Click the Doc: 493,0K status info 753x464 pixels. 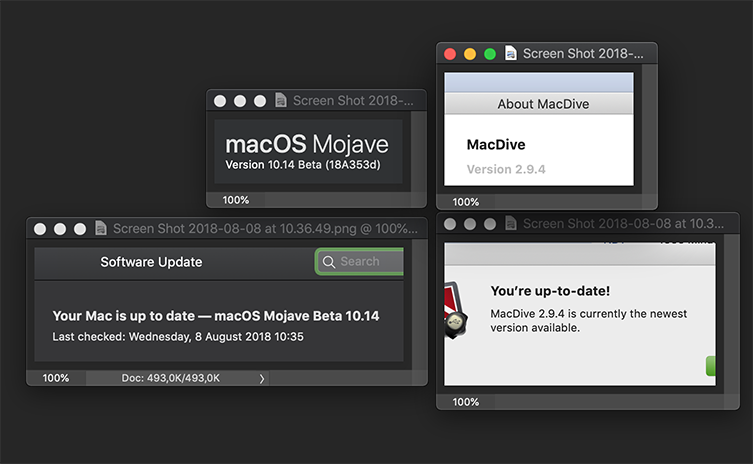coord(170,378)
